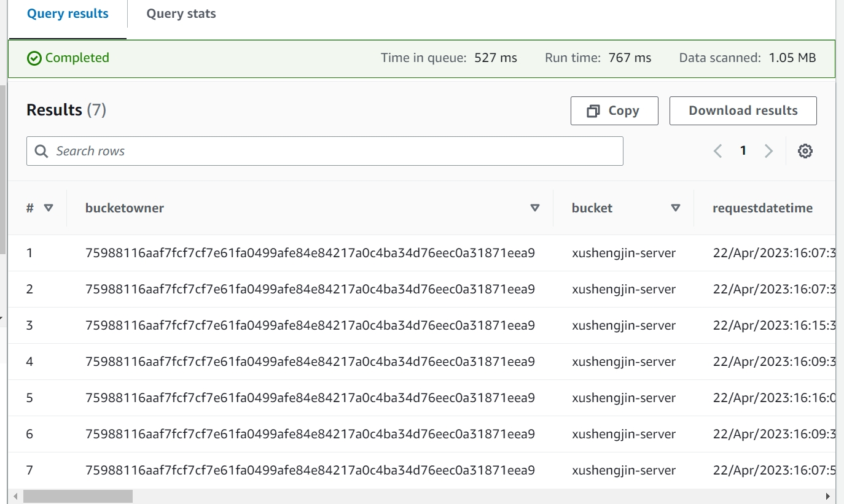Click the Download results button
The width and height of the screenshot is (844, 504).
coord(743,110)
